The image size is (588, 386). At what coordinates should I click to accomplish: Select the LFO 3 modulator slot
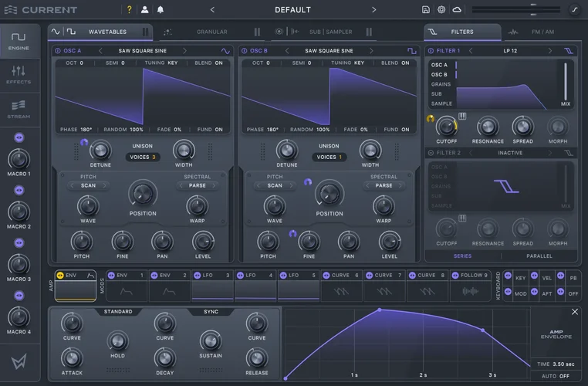(211, 285)
